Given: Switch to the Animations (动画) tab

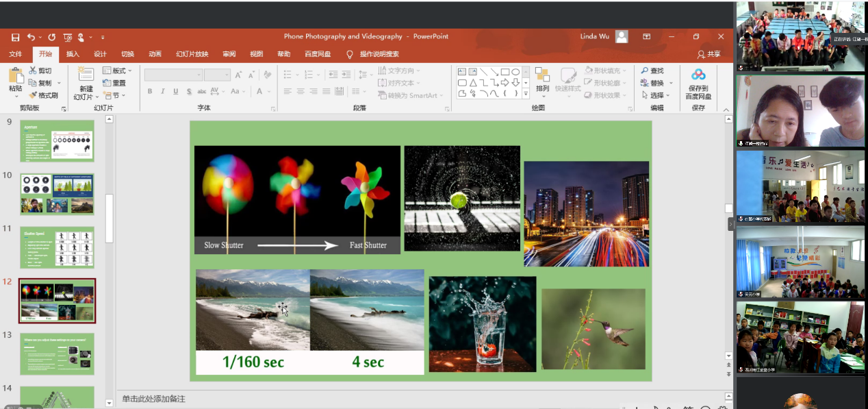Looking at the screenshot, I should [155, 54].
